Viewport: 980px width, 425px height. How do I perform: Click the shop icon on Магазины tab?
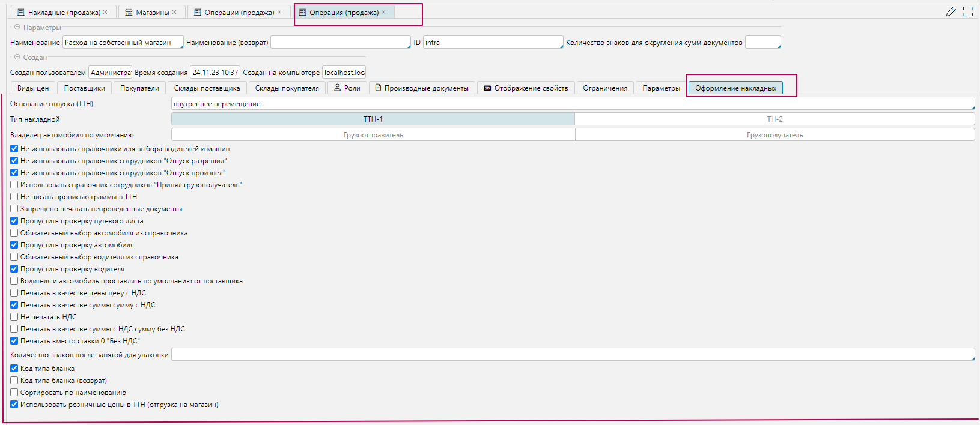click(x=129, y=12)
